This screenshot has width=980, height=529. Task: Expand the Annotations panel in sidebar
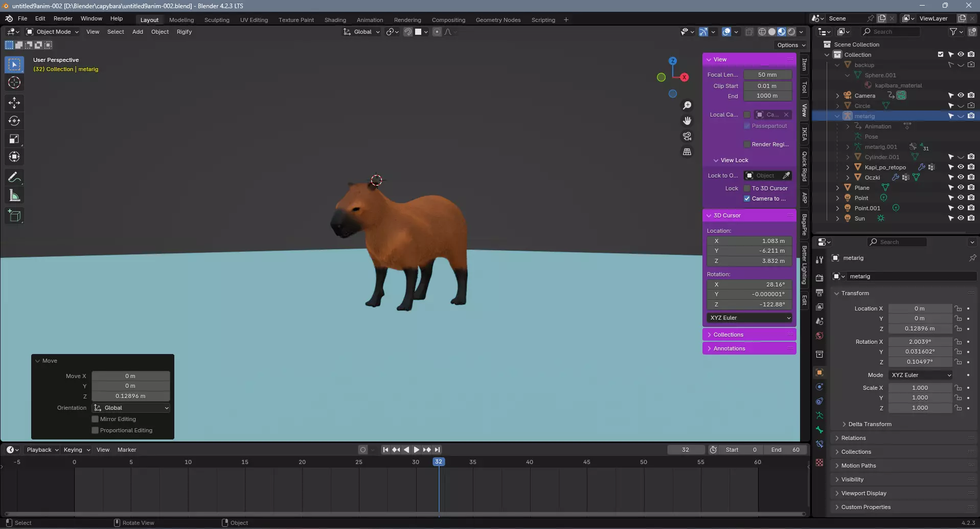749,348
